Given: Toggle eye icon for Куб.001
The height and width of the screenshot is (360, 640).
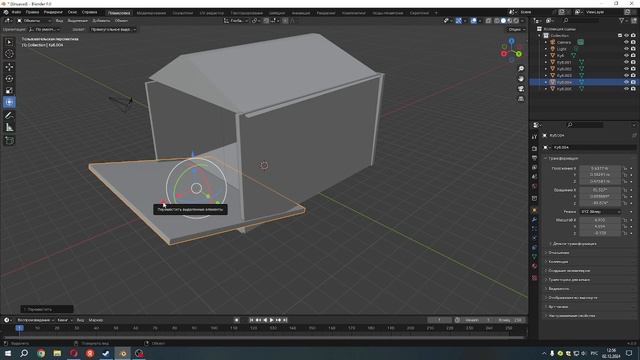Looking at the screenshot, I should (x=626, y=62).
